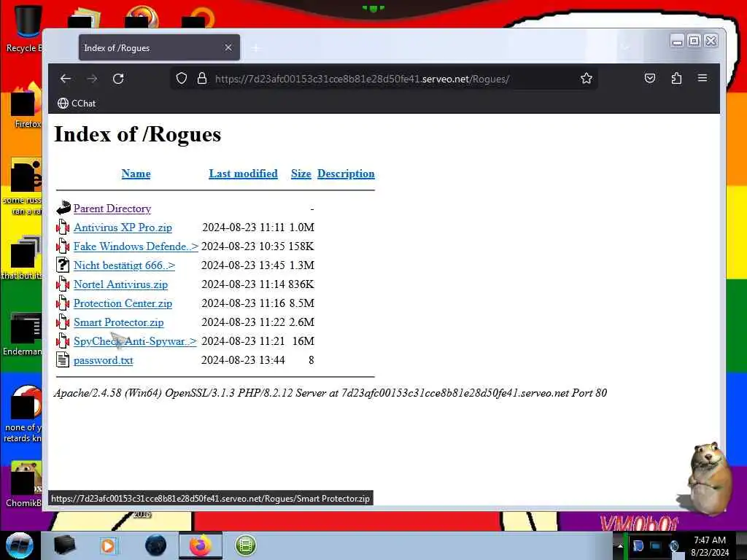The image size is (747, 560).
Task: Click the archive icon beside Fake Windows Defende..
Action: click(63, 246)
